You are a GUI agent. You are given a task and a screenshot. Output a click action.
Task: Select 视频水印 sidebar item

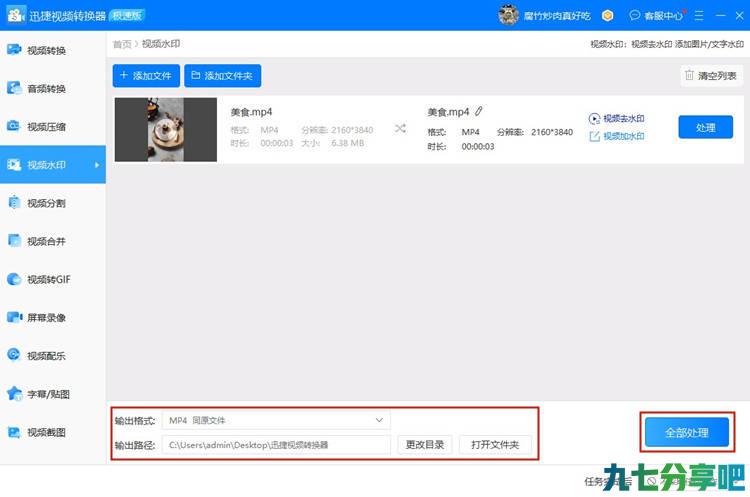pyautogui.click(x=53, y=165)
